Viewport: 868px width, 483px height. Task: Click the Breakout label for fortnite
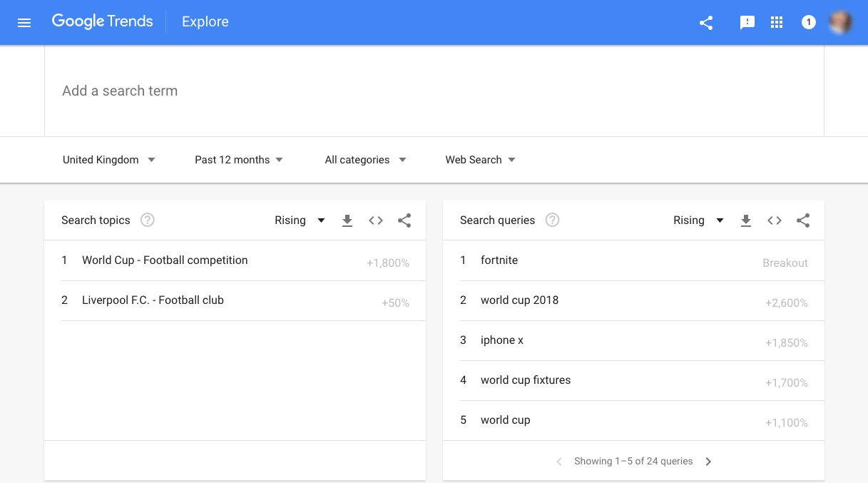click(785, 263)
